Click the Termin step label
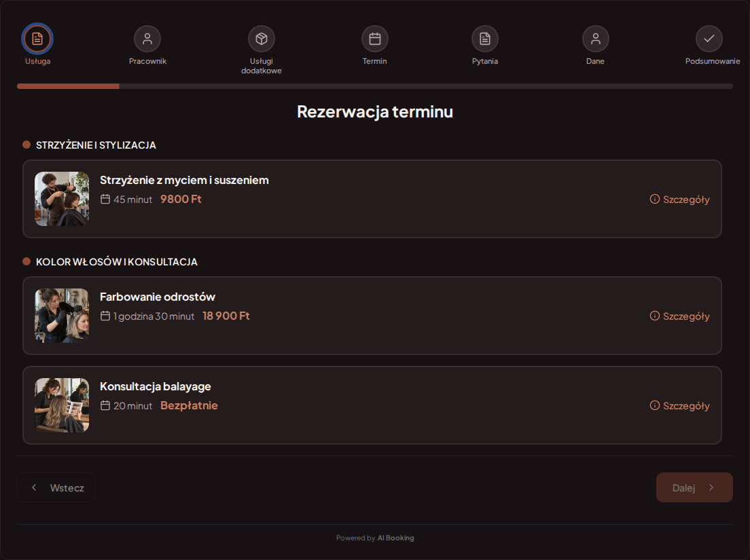750x560 pixels. point(374,61)
